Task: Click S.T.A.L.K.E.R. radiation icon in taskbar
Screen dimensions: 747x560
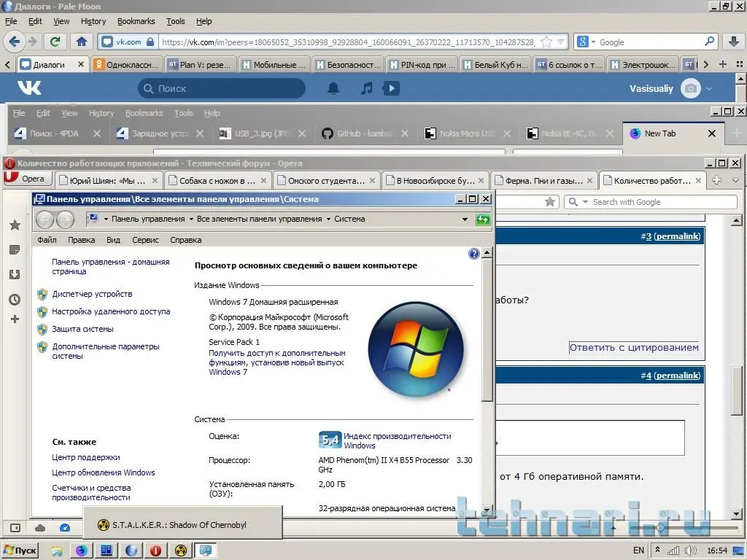Action: (x=181, y=551)
